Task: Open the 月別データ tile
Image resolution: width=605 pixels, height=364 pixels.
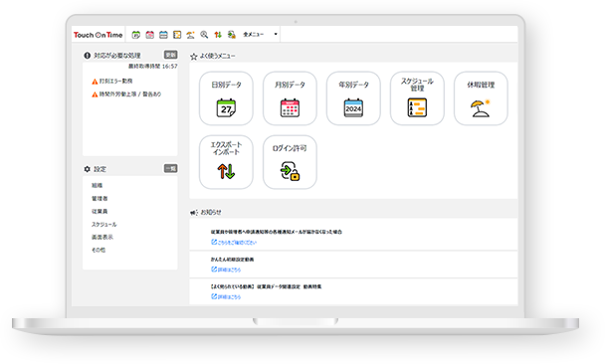Action: (x=290, y=98)
